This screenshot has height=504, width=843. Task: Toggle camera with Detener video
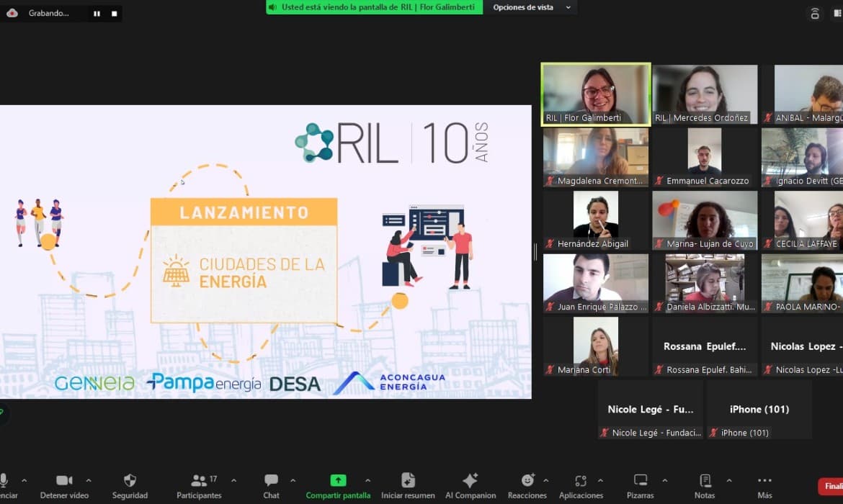64,481
